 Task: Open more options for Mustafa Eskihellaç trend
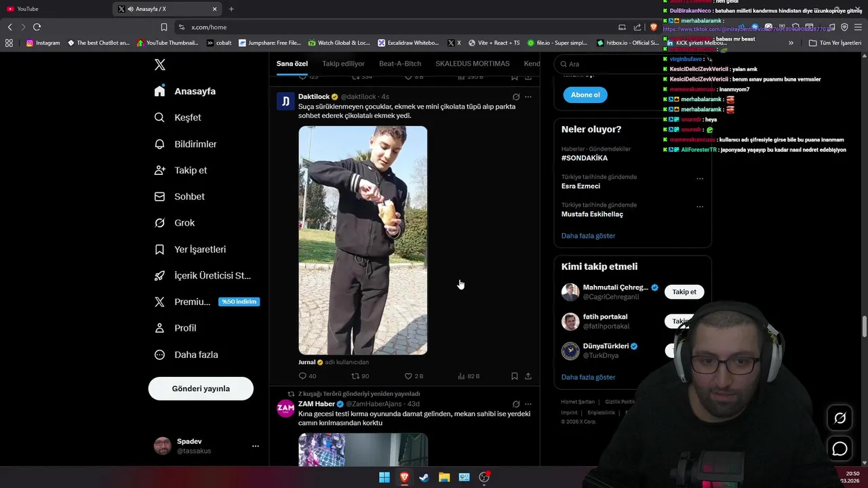[x=700, y=207]
